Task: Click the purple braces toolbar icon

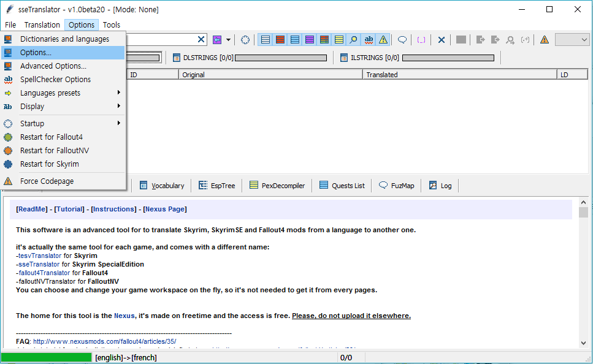Action: coord(421,39)
